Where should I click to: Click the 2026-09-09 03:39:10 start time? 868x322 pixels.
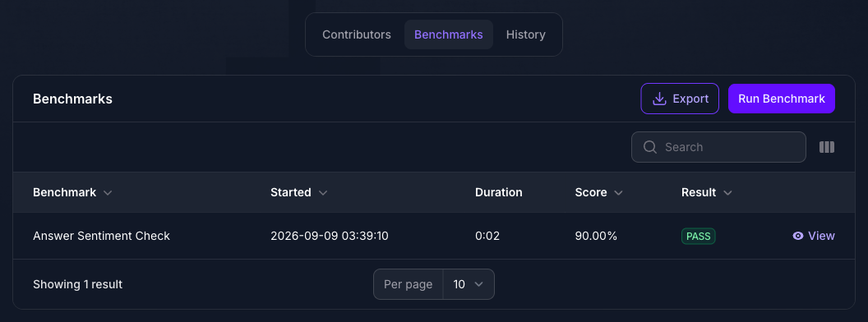(330, 236)
